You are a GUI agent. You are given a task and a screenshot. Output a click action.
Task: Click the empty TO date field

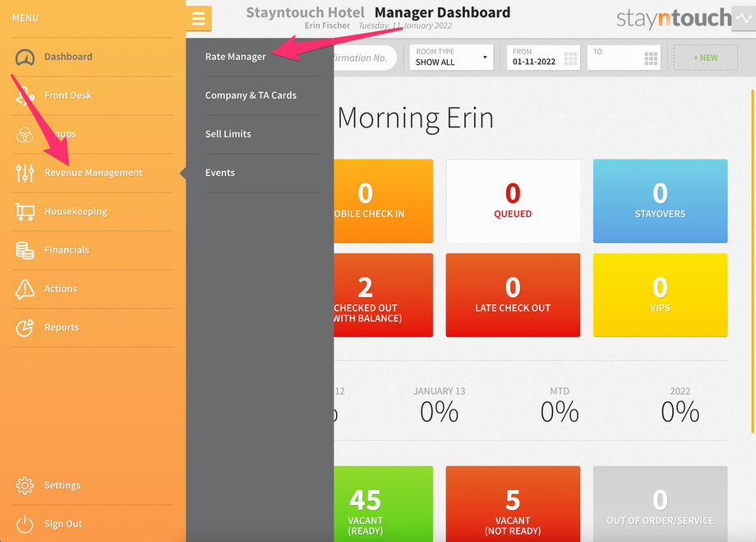coord(624,58)
